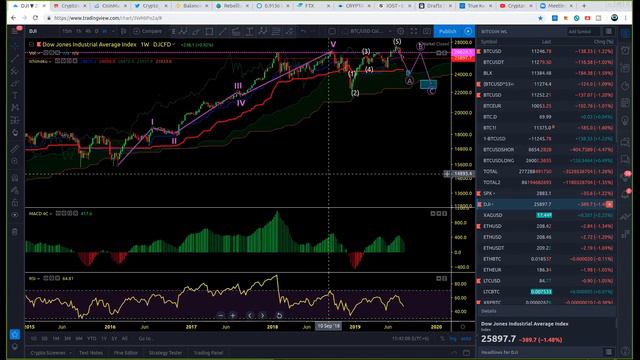
Task: Reset chart view
Action: click(x=279, y=316)
